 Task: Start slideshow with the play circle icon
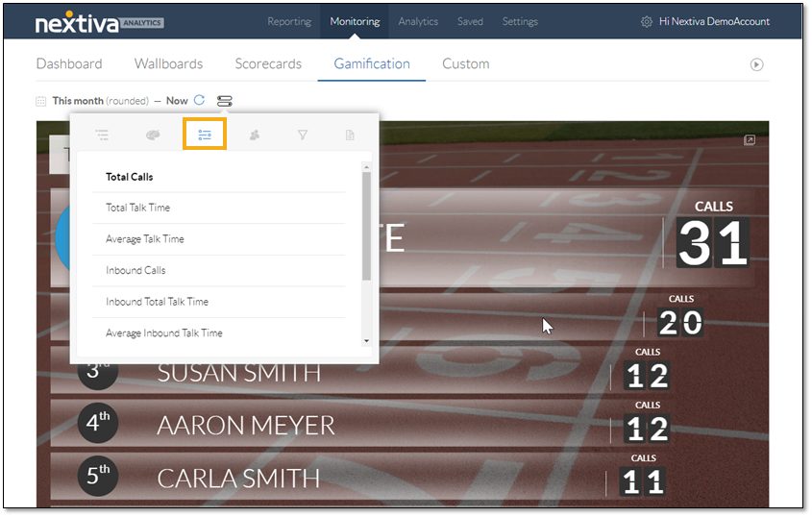[x=756, y=64]
